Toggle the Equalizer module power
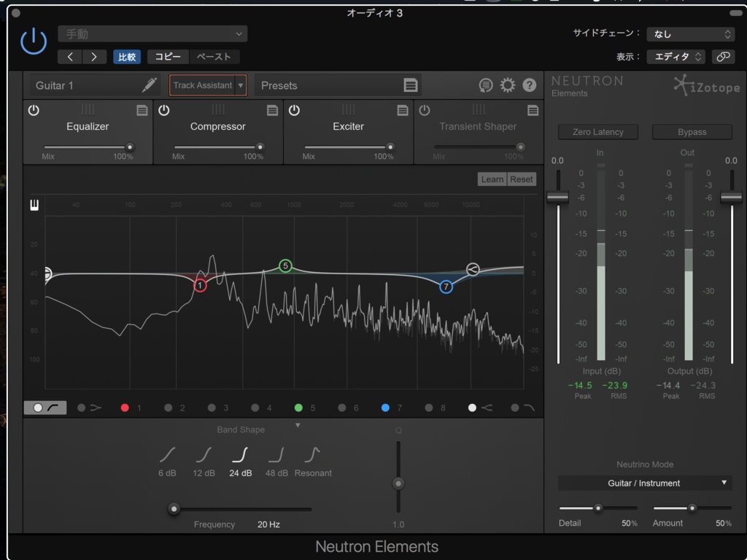This screenshot has height=560, width=747. tap(34, 111)
